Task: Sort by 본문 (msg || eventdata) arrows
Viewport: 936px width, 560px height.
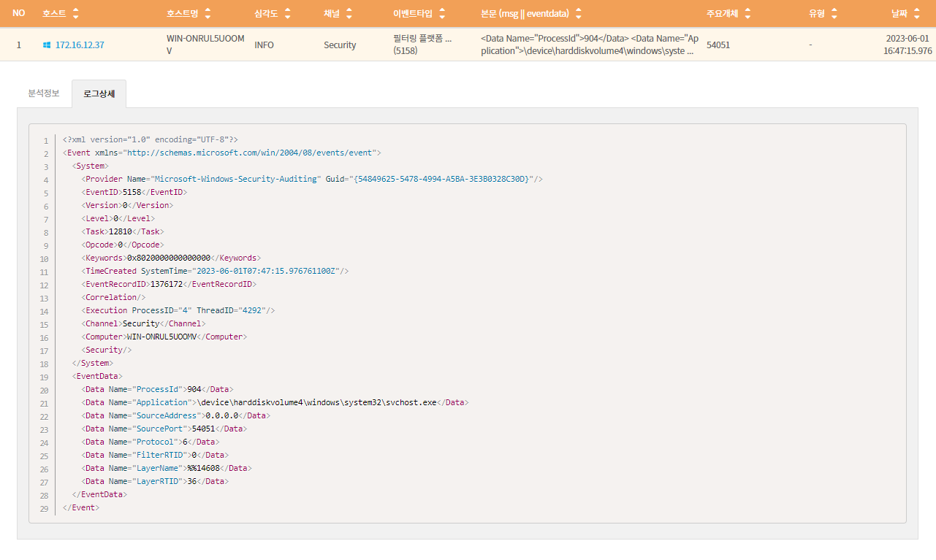Action: click(x=579, y=14)
